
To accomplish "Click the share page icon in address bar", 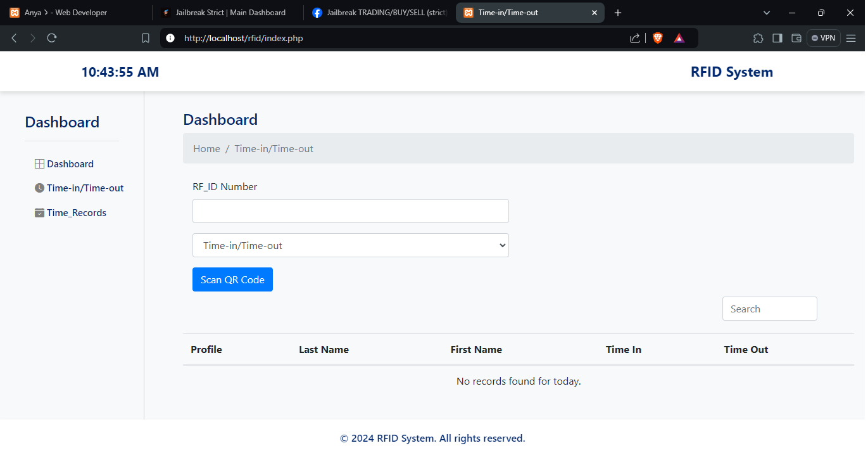I will (x=635, y=38).
